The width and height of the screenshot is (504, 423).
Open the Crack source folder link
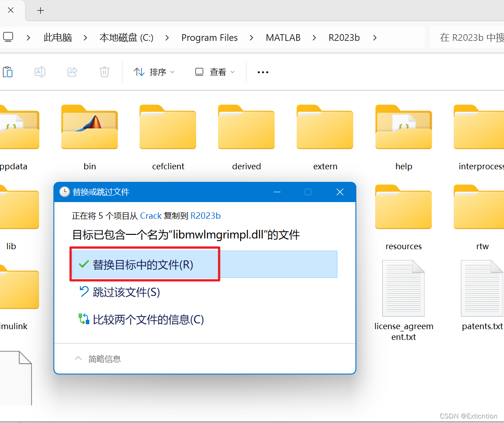(150, 216)
